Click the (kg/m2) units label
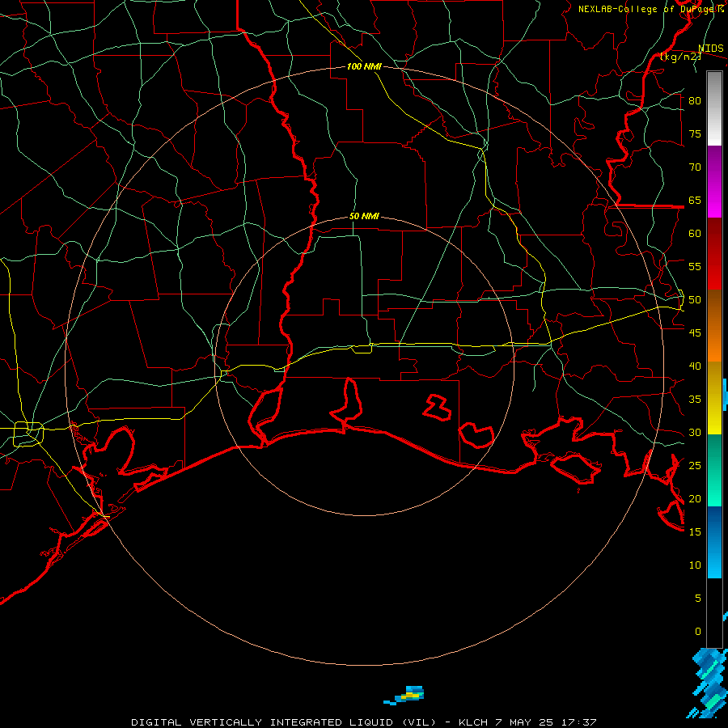The image size is (728, 728). pos(680,57)
